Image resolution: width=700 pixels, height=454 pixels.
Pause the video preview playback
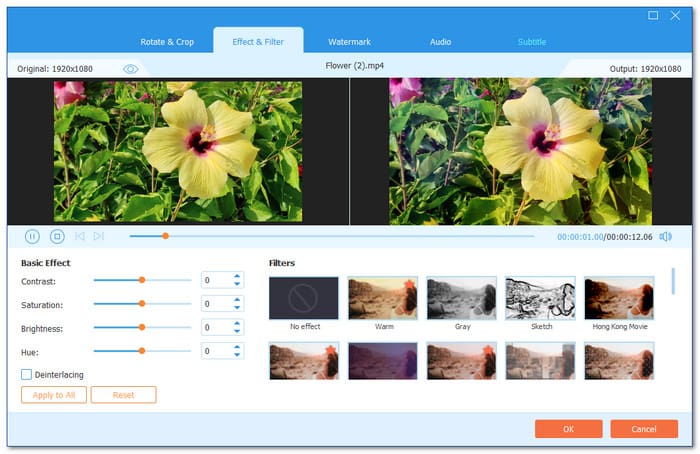(32, 237)
